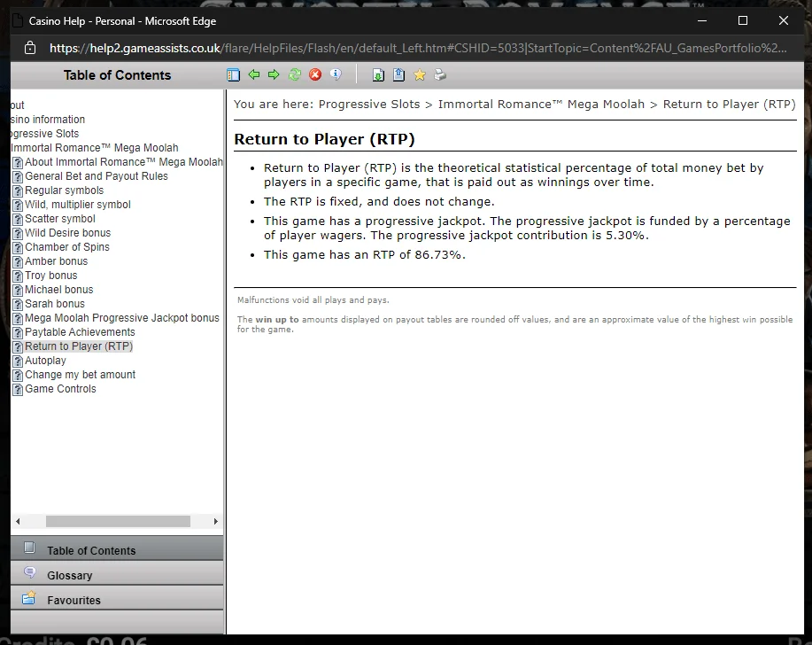
Task: Click the topic icon beside Troy bonus
Action: click(18, 276)
